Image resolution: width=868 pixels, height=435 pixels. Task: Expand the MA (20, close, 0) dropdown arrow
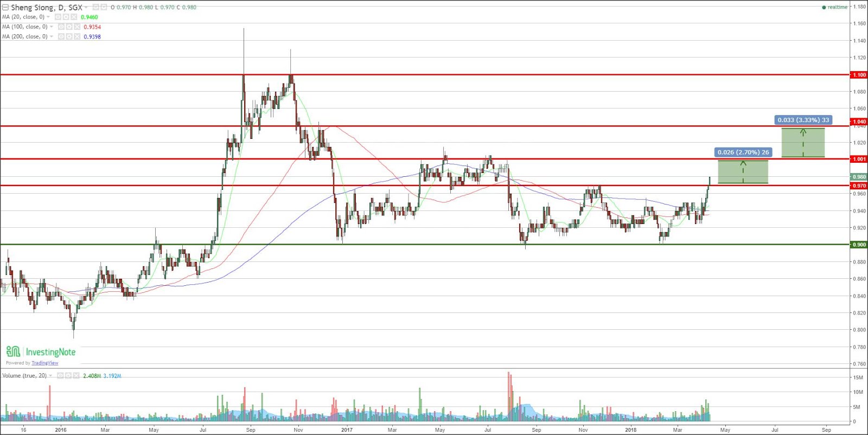pyautogui.click(x=48, y=17)
